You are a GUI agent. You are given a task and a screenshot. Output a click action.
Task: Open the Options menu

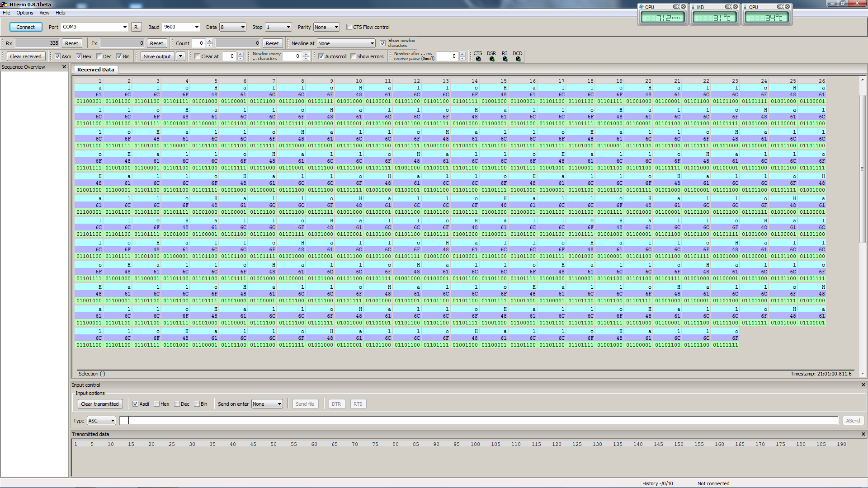coord(25,13)
